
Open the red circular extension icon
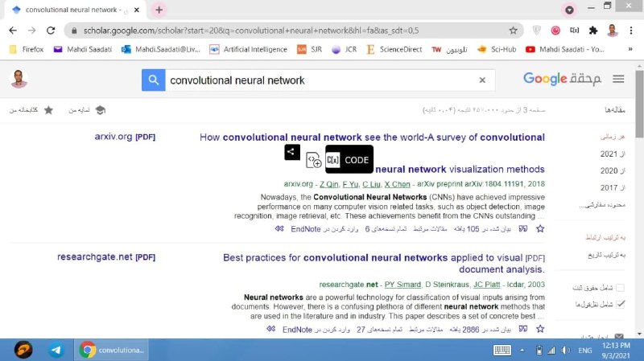coord(555,31)
